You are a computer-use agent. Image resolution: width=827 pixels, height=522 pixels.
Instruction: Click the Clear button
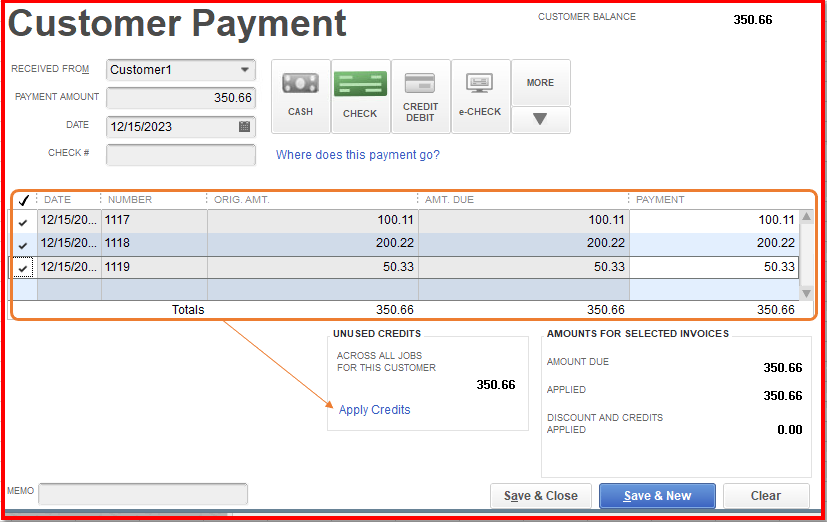[x=766, y=496]
